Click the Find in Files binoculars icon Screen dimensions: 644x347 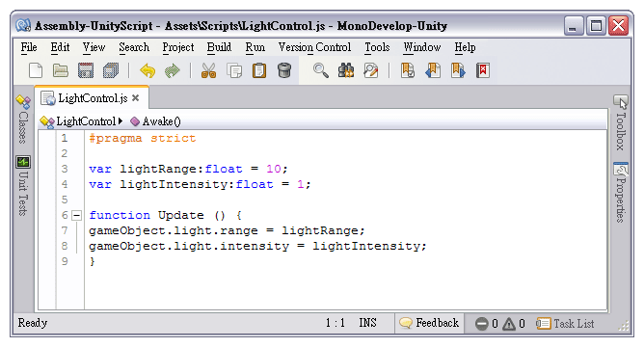pos(346,70)
